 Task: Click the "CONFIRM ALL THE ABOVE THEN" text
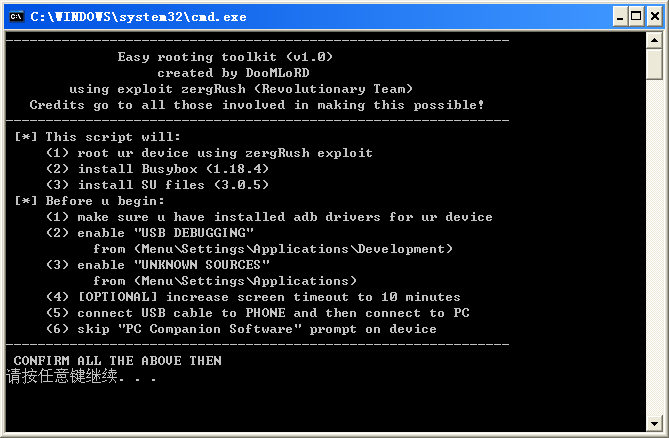(x=117, y=361)
